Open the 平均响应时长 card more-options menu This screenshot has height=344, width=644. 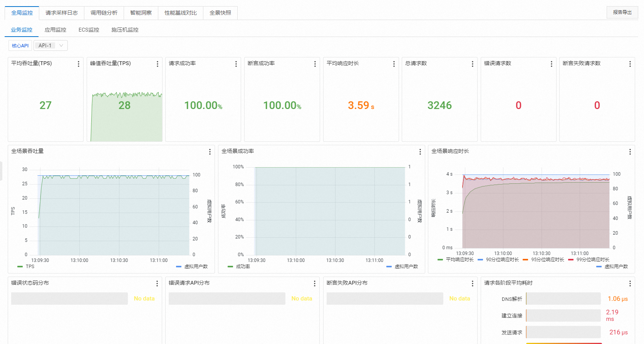click(x=394, y=64)
